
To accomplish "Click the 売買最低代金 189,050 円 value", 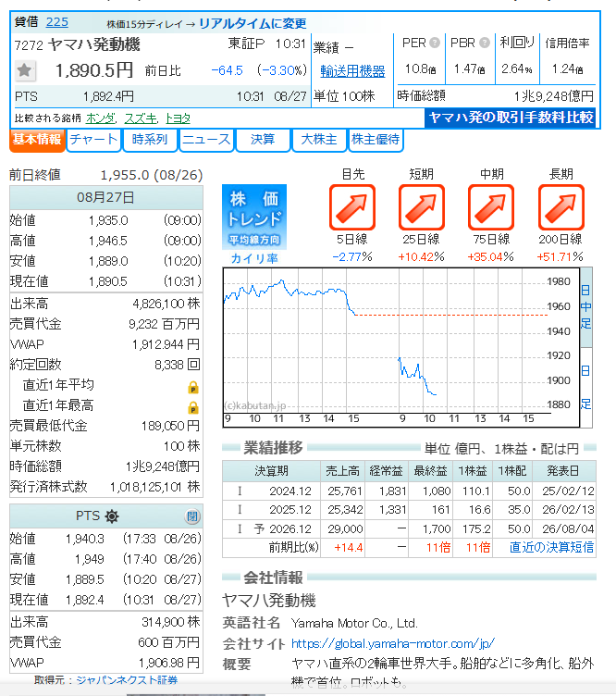I will (171, 426).
